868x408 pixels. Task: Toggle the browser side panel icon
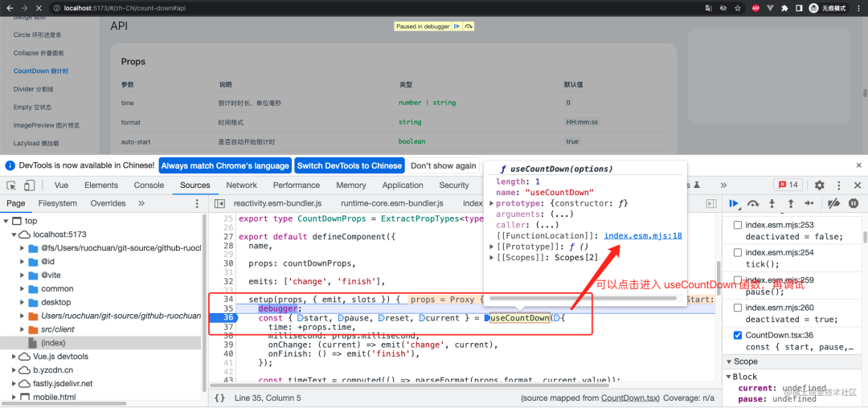tap(799, 8)
